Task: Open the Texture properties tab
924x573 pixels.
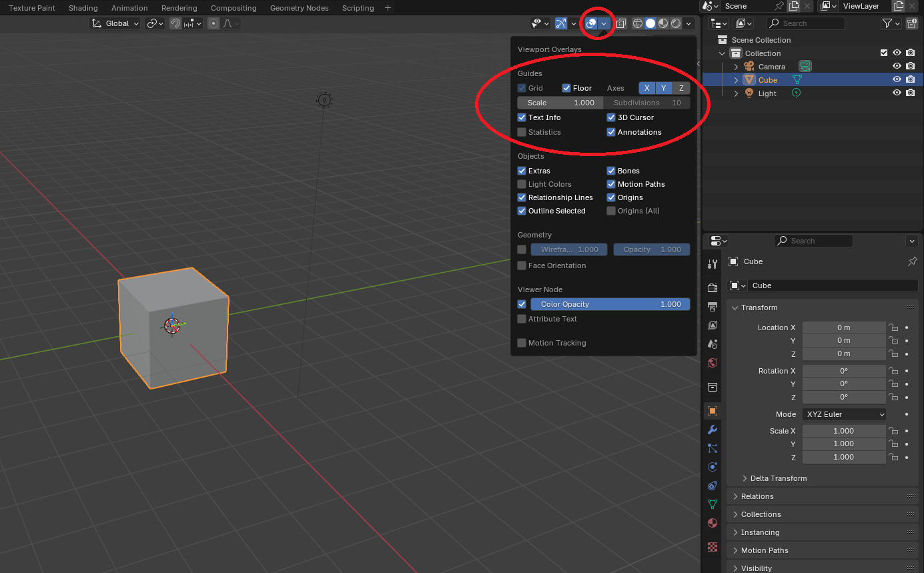Action: (x=713, y=547)
